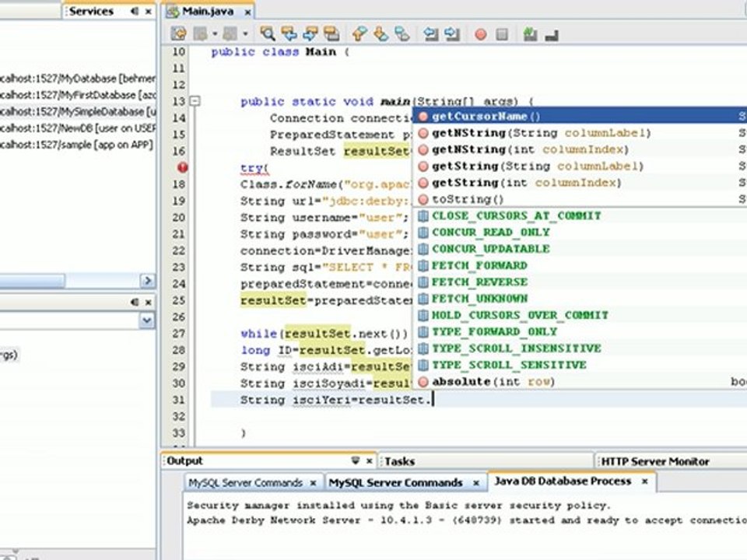Screen dimensions: 747x560
Task: Open the Output panel dropdown arrow
Action: coord(356,460)
